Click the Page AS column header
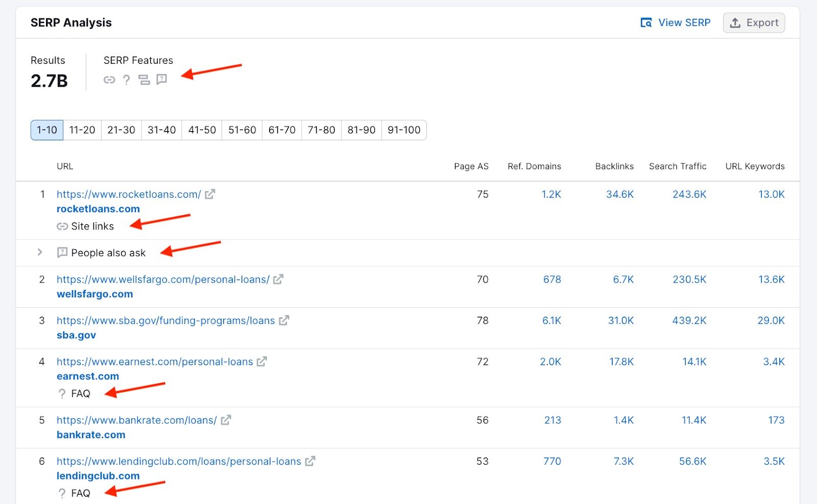This screenshot has height=504, width=817. coord(471,166)
